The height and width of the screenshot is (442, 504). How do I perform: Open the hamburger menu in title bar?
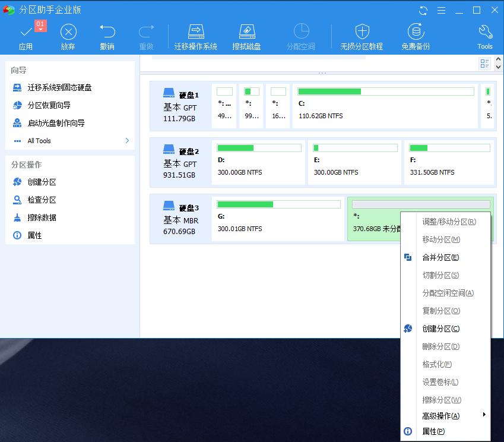tap(440, 10)
